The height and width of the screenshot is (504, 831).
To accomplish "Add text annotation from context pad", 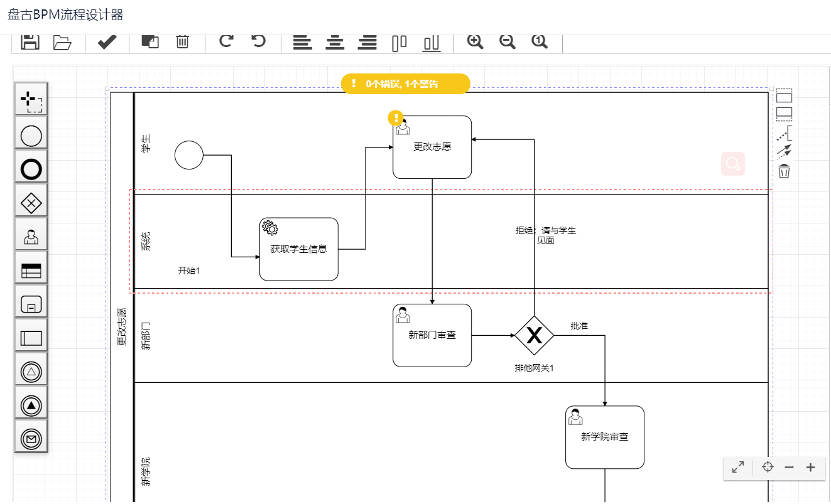I will 784,133.
